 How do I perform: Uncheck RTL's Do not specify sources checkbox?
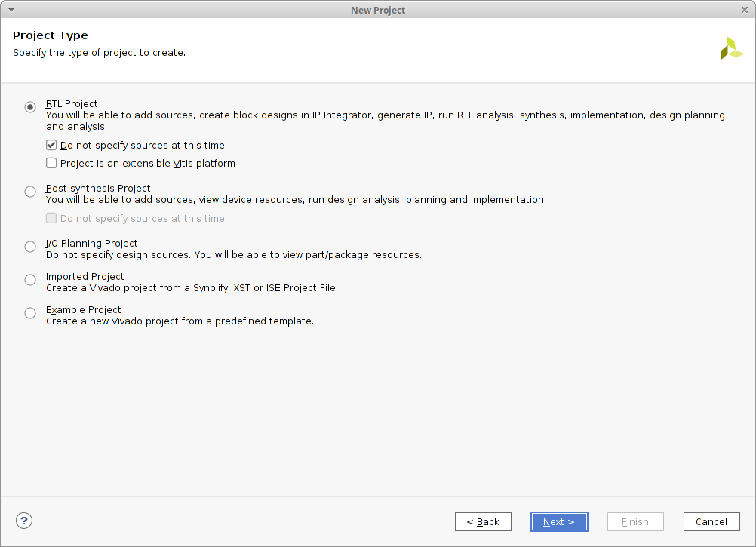[x=51, y=145]
